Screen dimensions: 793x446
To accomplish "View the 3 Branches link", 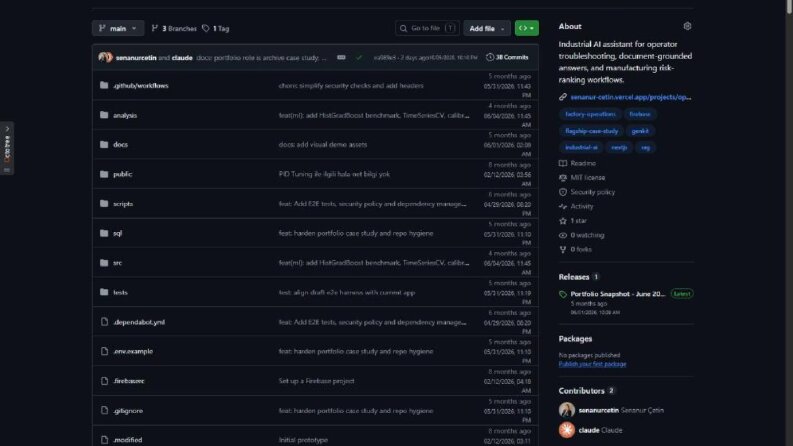I will point(174,29).
